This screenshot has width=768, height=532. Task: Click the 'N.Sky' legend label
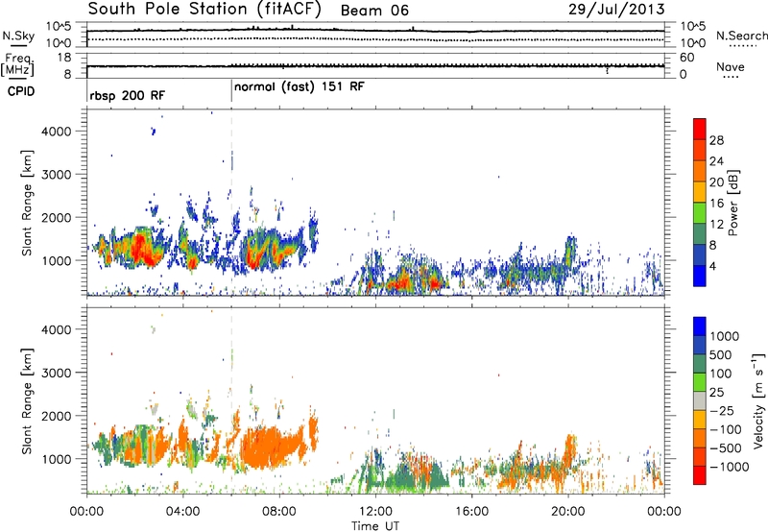18,36
